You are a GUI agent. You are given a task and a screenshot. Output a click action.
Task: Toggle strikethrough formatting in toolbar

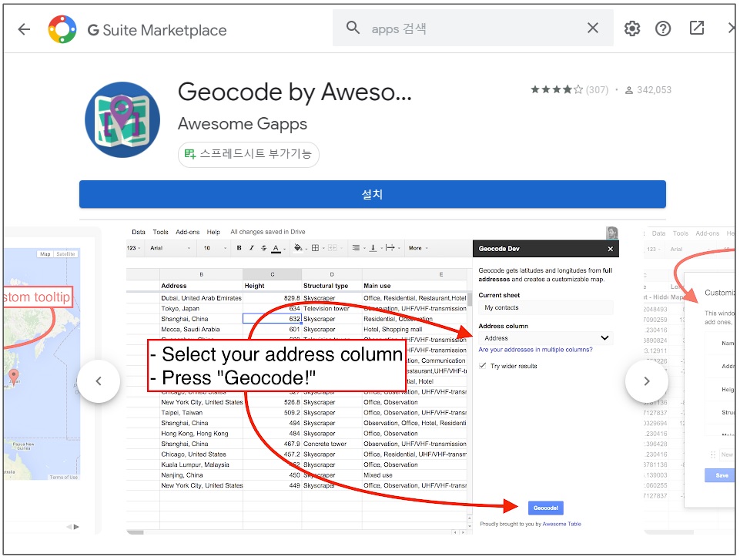coord(264,248)
